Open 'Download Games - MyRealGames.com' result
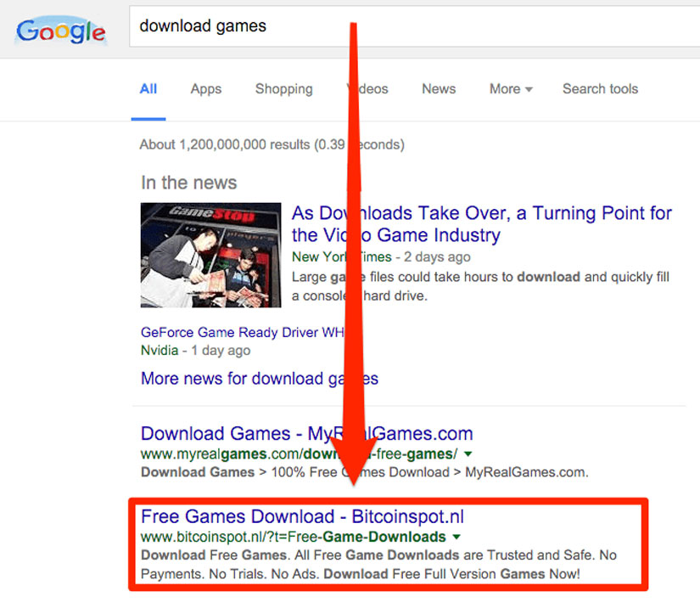 click(306, 434)
